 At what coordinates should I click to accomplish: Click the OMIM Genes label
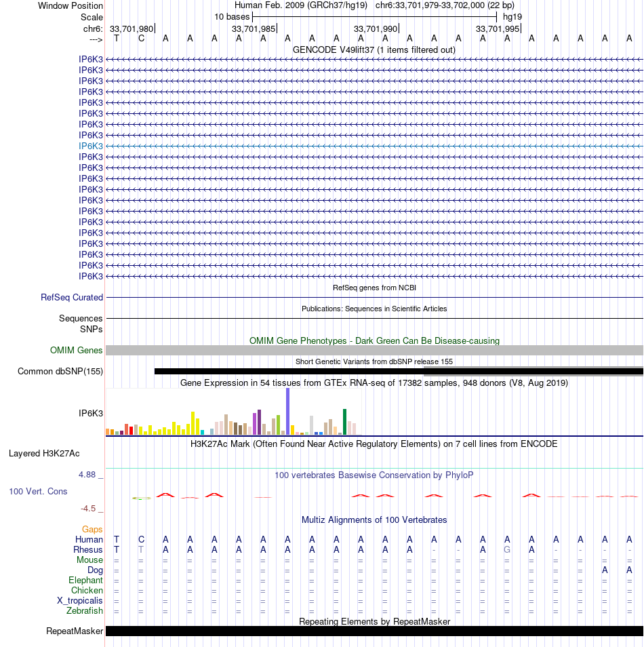click(77, 351)
